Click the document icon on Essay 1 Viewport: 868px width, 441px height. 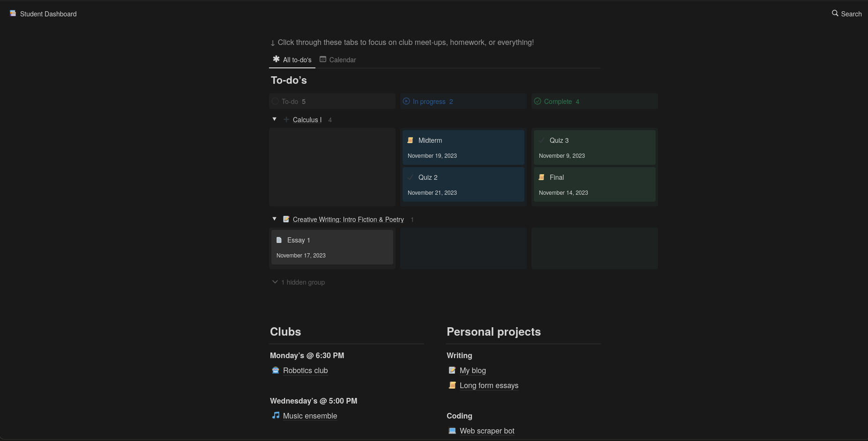tap(279, 240)
